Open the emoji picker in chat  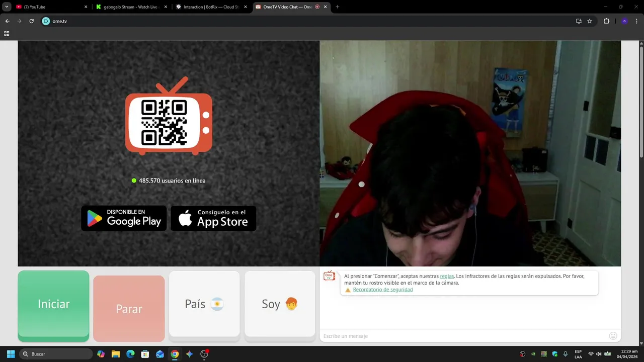click(613, 336)
